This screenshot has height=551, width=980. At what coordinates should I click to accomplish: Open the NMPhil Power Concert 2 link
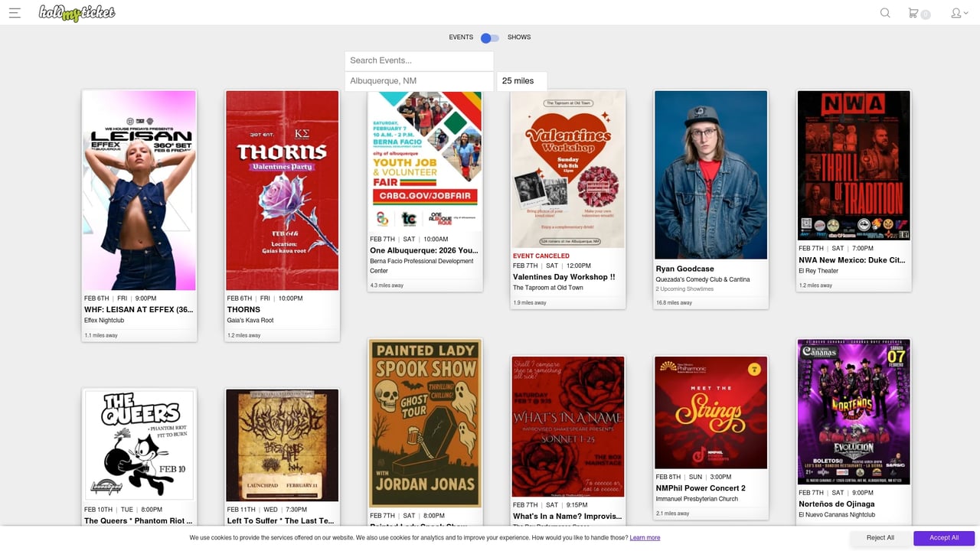pyautogui.click(x=701, y=488)
